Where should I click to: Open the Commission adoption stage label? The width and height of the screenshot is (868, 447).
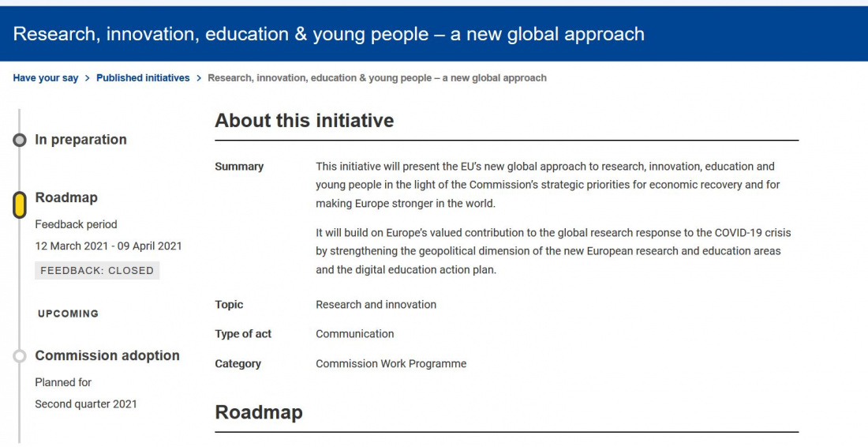107,355
